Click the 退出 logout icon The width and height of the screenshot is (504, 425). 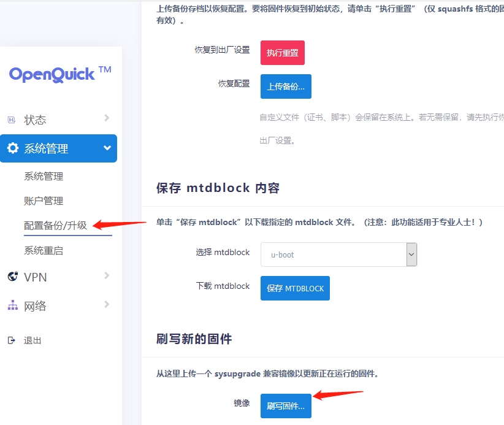[11, 340]
